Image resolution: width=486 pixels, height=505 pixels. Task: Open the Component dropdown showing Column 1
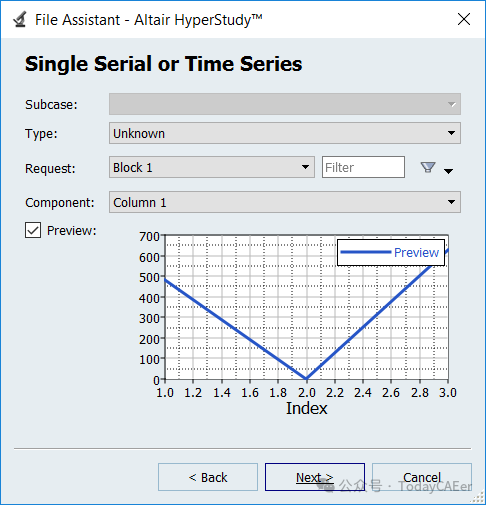pos(285,202)
